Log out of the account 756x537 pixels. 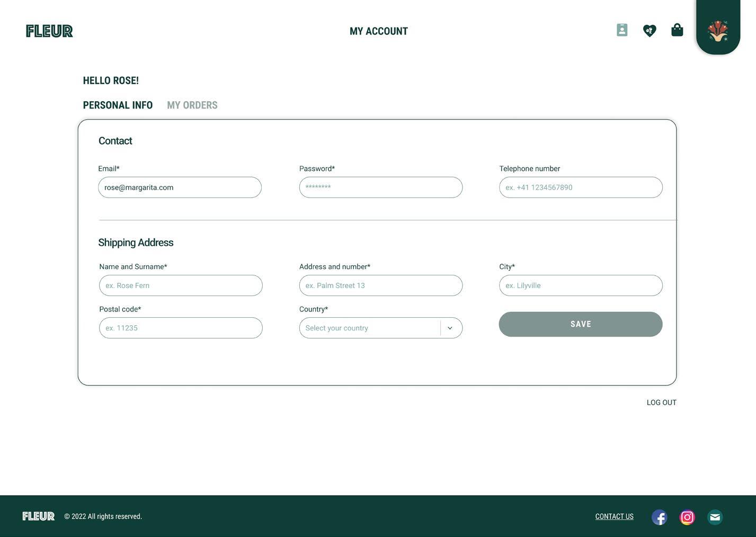coord(662,402)
